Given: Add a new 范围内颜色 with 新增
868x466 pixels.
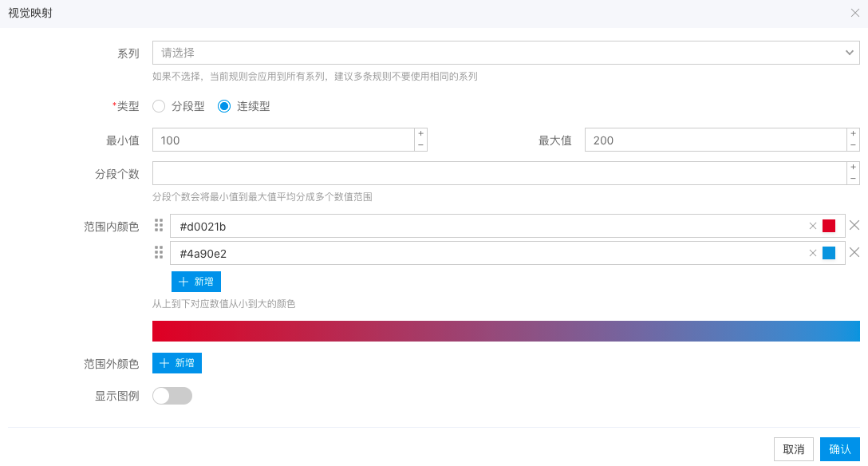Looking at the screenshot, I should (196, 282).
